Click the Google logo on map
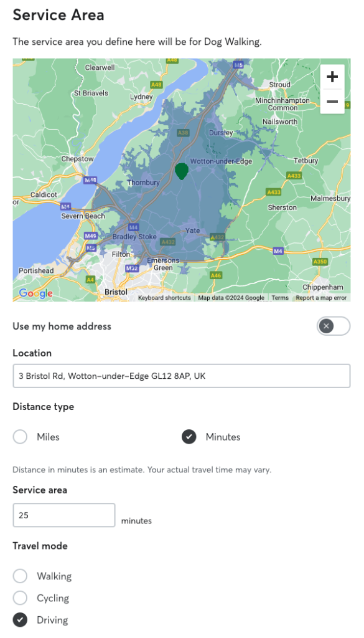The image size is (364, 638). [35, 293]
